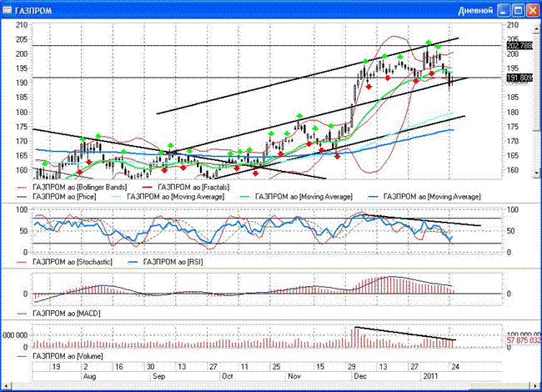Click the 191.809 price level label

coord(519,78)
